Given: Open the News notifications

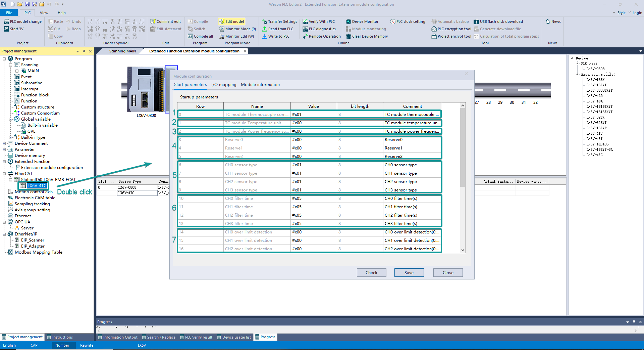Looking at the screenshot, I should [553, 21].
